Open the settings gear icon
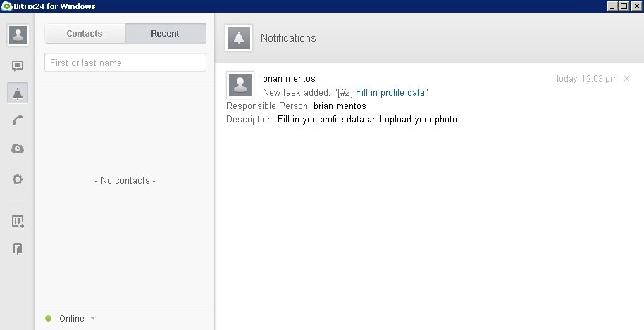Screen dimensions: 644x330 [18, 179]
